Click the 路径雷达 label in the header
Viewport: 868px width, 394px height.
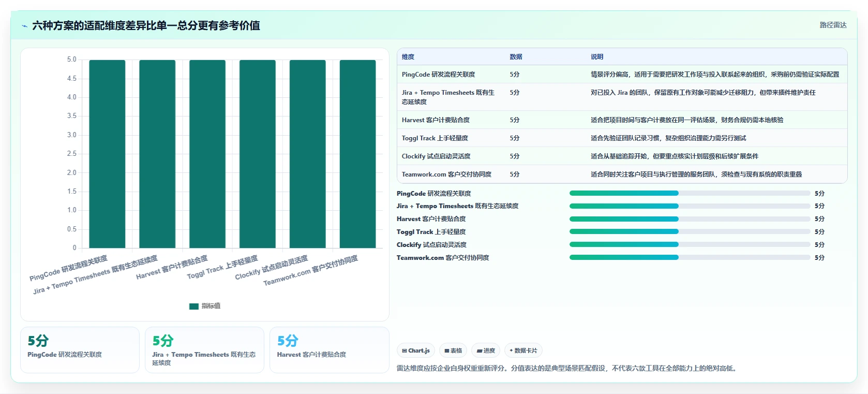[x=833, y=25]
